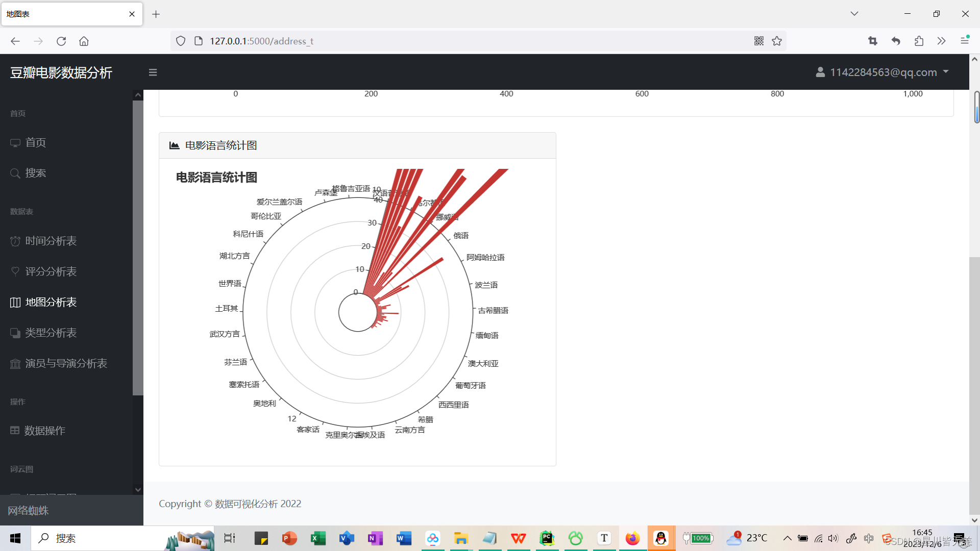
Task: Show more toolbar tools chevron
Action: 942,41
